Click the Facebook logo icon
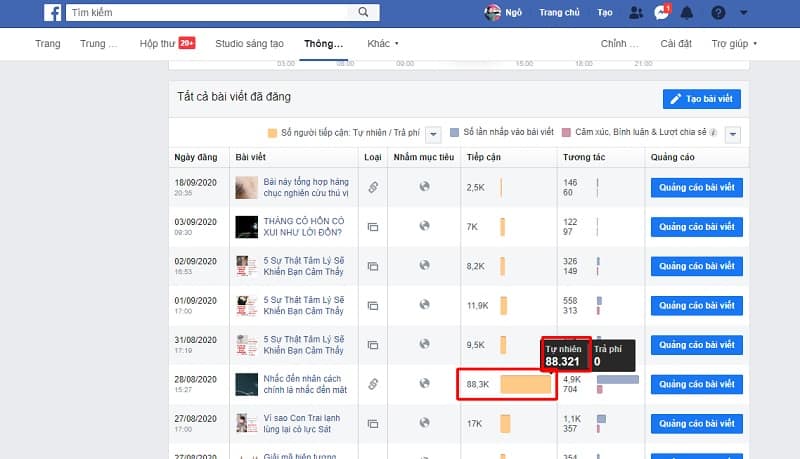Image resolution: width=800 pixels, height=459 pixels. pos(53,13)
